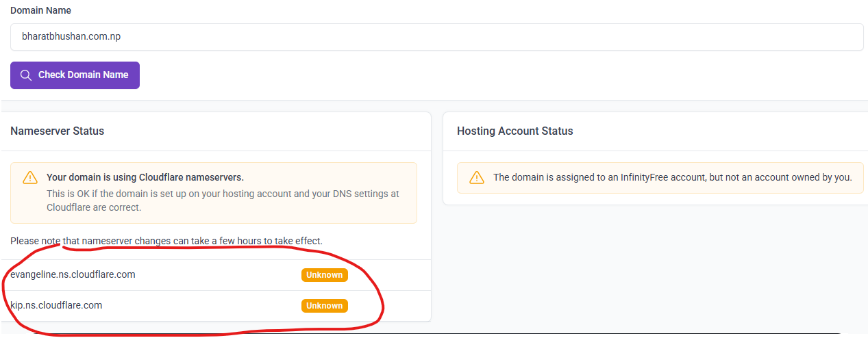This screenshot has width=868, height=338.
Task: Select the kip.ns.cloudflare.com nameserver entry
Action: [56, 305]
